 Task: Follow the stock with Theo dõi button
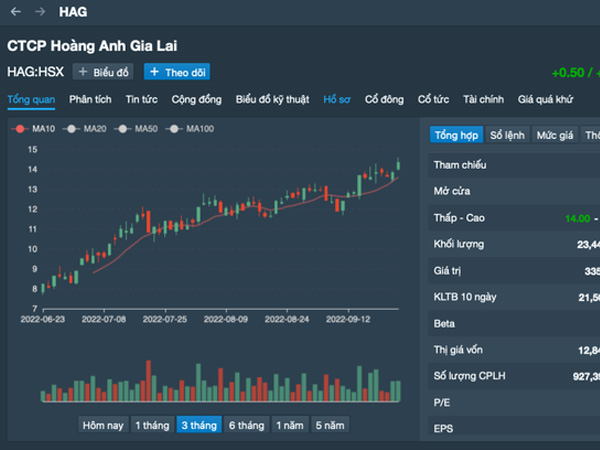click(177, 72)
